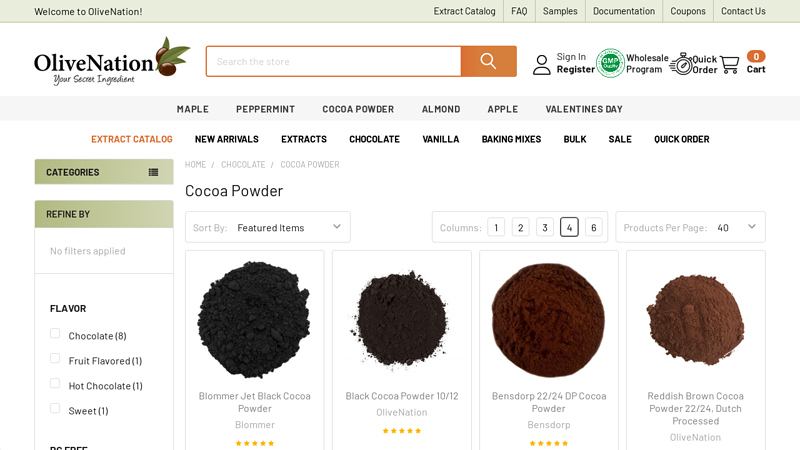The width and height of the screenshot is (800, 450).
Task: Click inside the Search the store field
Action: (x=334, y=61)
